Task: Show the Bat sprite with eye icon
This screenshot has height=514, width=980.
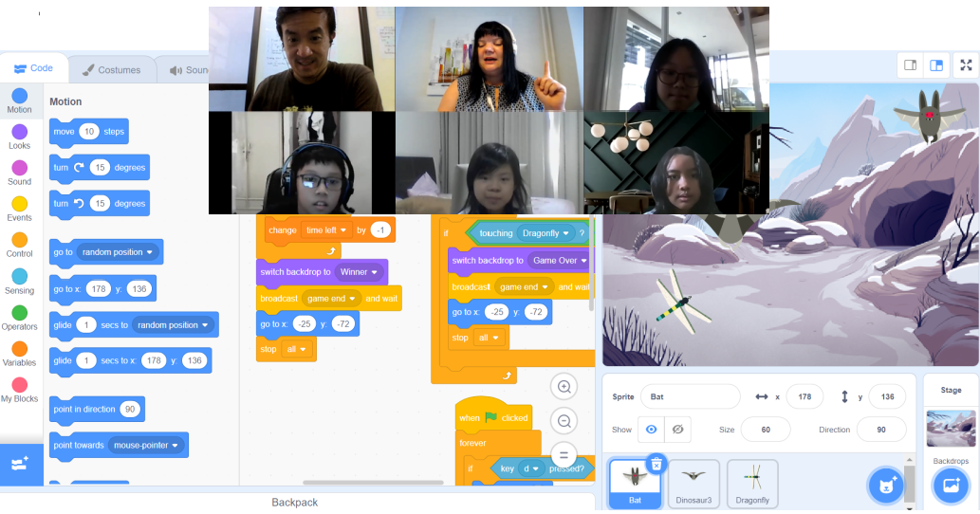Action: 651,430
